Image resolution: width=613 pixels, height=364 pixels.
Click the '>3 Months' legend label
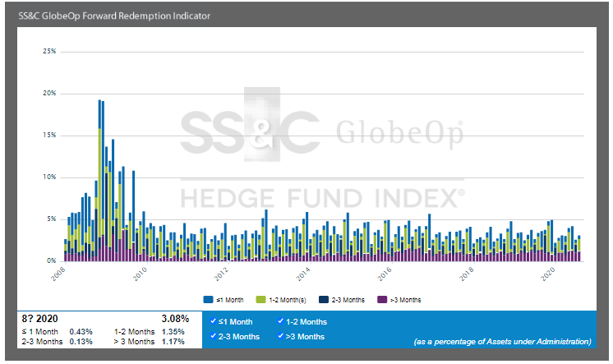pyautogui.click(x=406, y=300)
